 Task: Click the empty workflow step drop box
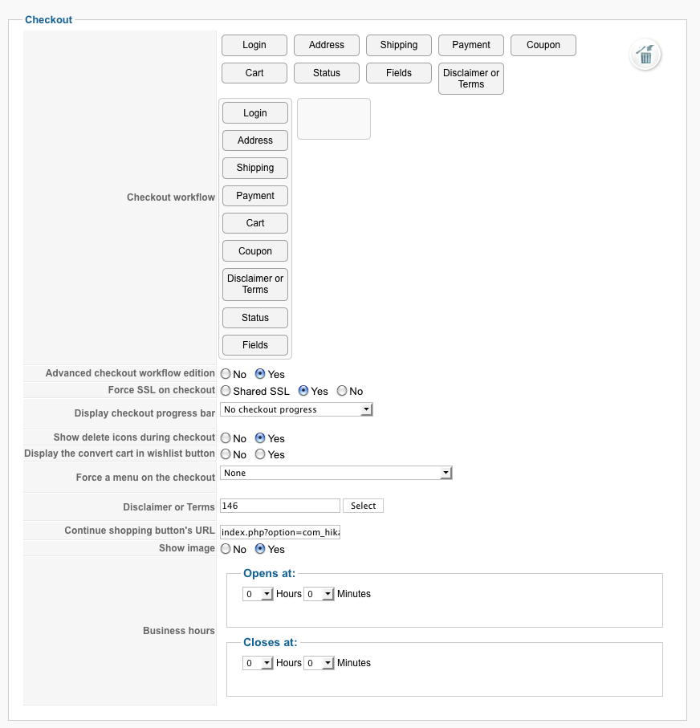pyautogui.click(x=333, y=119)
